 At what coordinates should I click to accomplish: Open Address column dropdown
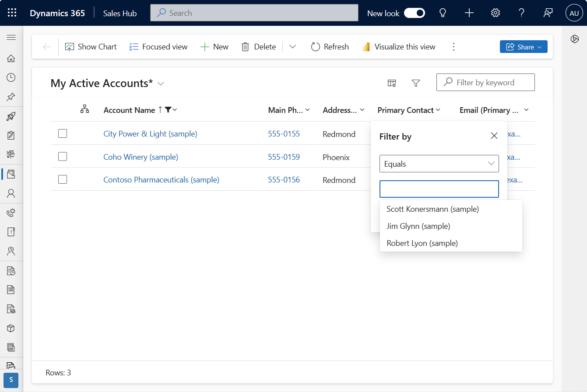(x=362, y=110)
